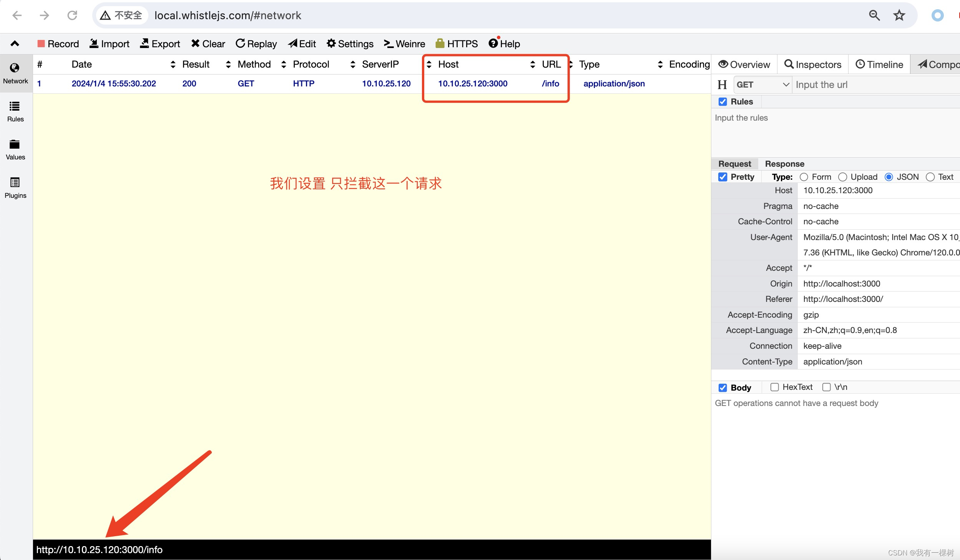
Task: Bookmark this page with the star icon
Action: [899, 15]
